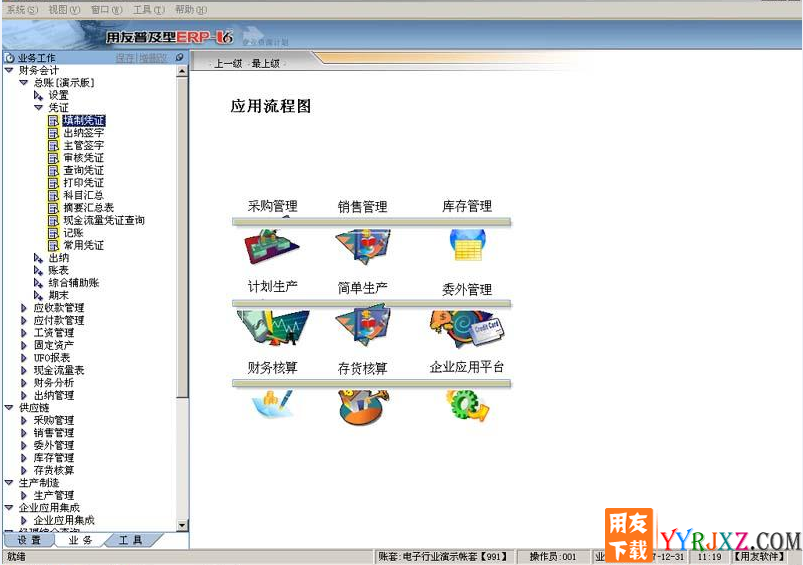Open the 帮助(H) menu
Viewport: 803px width, 565px height.
(191, 9)
